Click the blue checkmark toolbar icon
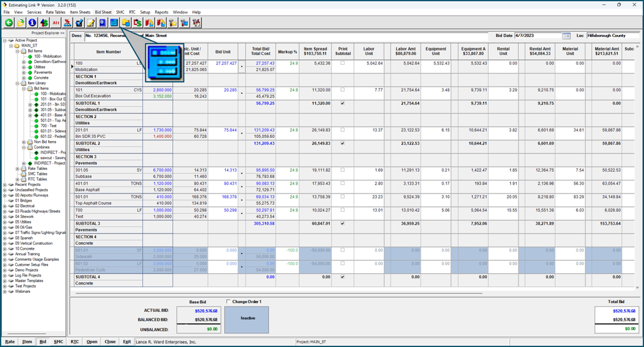 click(79, 23)
